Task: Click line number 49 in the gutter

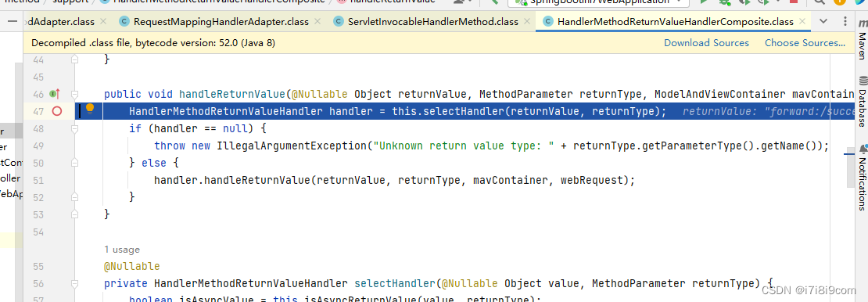Action: pyautogui.click(x=38, y=146)
